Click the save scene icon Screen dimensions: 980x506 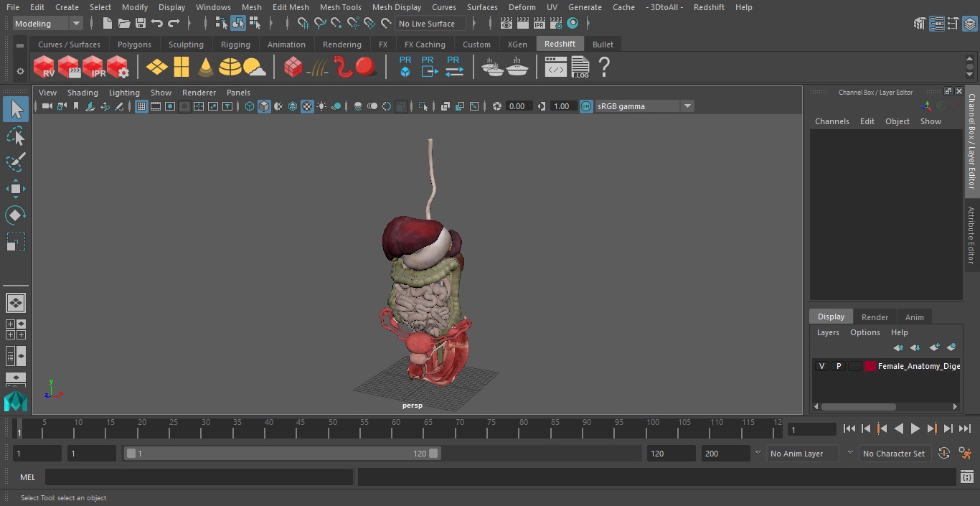(141, 24)
